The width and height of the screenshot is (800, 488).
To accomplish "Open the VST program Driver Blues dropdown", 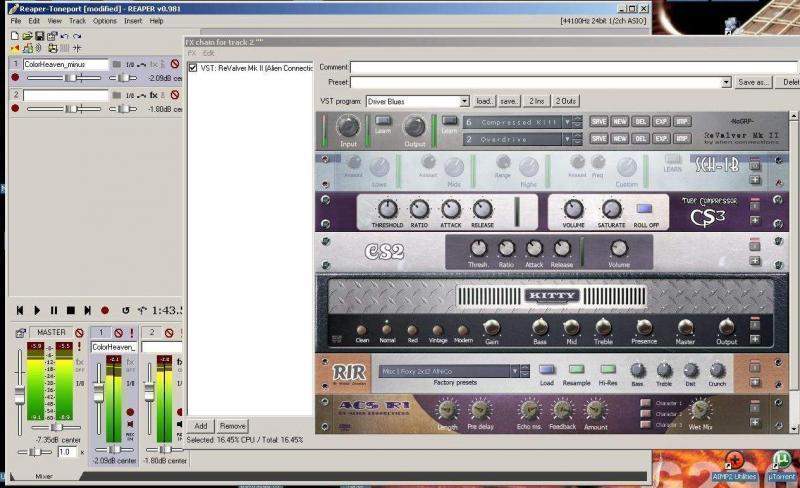I will point(464,101).
